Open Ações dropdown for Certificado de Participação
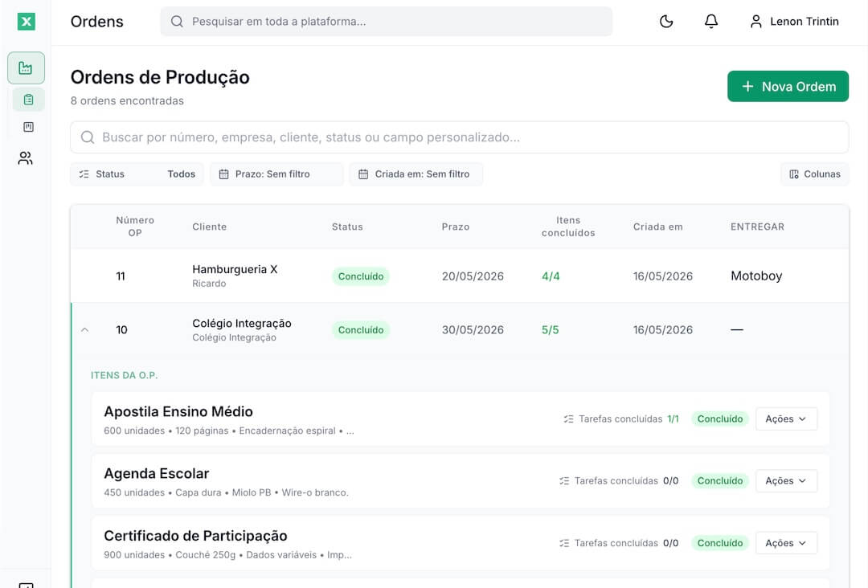The height and width of the screenshot is (588, 868). [786, 543]
